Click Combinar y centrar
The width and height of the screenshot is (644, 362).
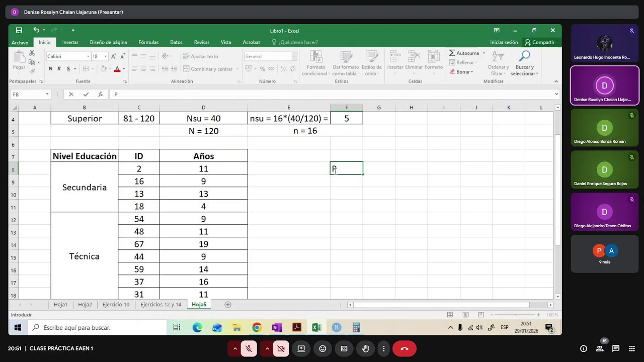[x=208, y=69]
